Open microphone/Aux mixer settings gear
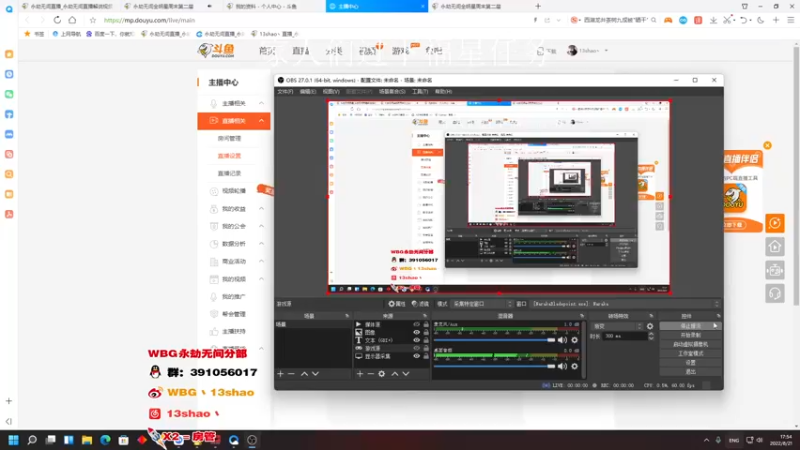This screenshot has height=450, width=800. (574, 340)
